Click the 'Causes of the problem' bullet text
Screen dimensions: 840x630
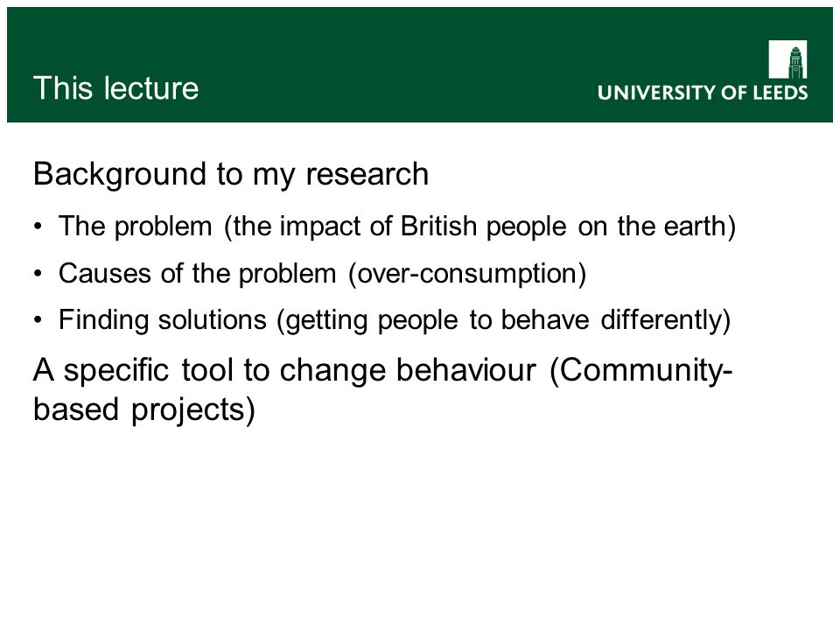pyautogui.click(x=323, y=274)
